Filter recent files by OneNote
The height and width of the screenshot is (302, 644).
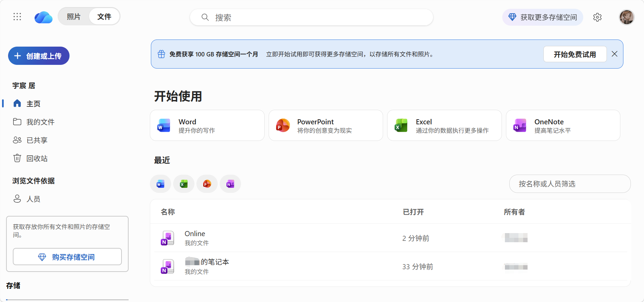(x=230, y=184)
